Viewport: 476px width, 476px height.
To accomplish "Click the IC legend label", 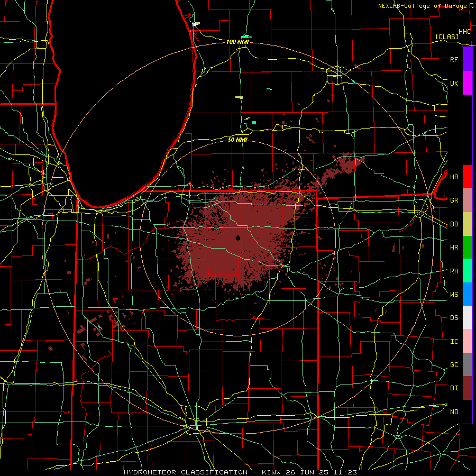I will coord(454,342).
